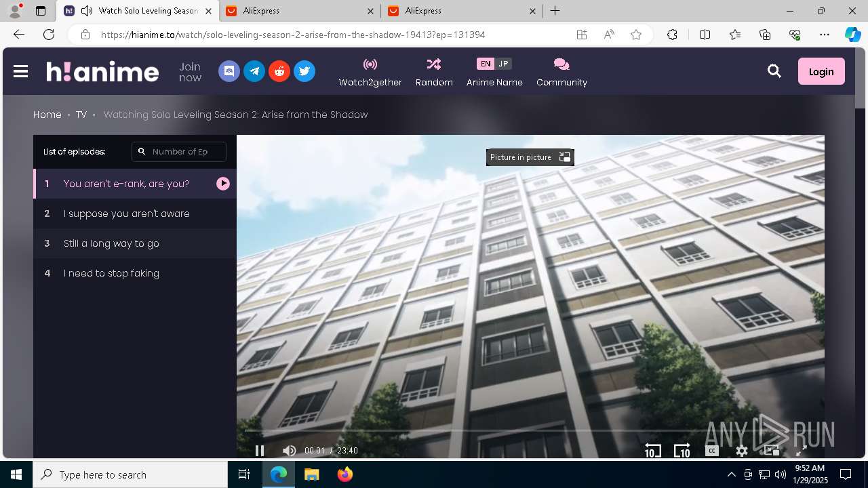Launch Firefox from taskbar

[x=345, y=474]
